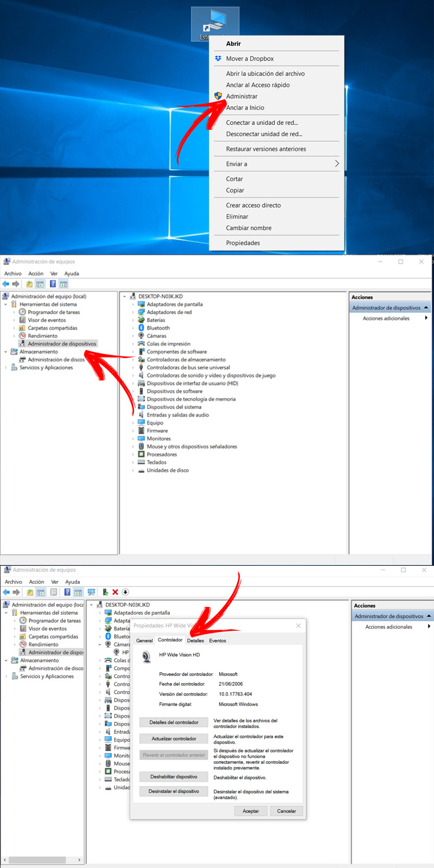434x868 pixels.
Task: Click the icon of Controladoras de almacenamiento
Action: 141,359
